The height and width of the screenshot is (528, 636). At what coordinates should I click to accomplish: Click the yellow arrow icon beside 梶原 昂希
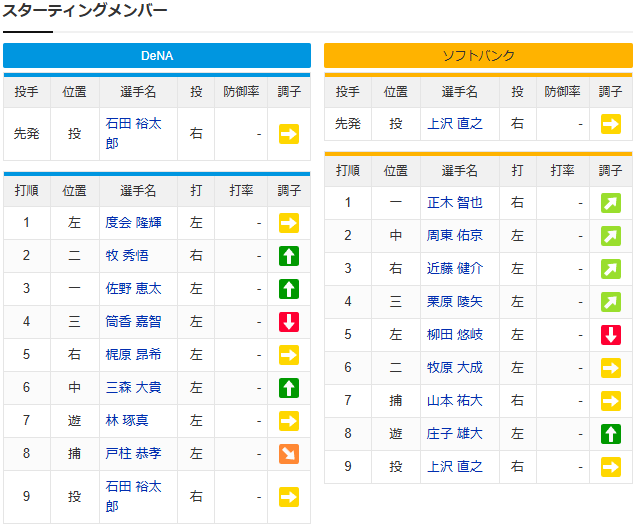click(289, 355)
